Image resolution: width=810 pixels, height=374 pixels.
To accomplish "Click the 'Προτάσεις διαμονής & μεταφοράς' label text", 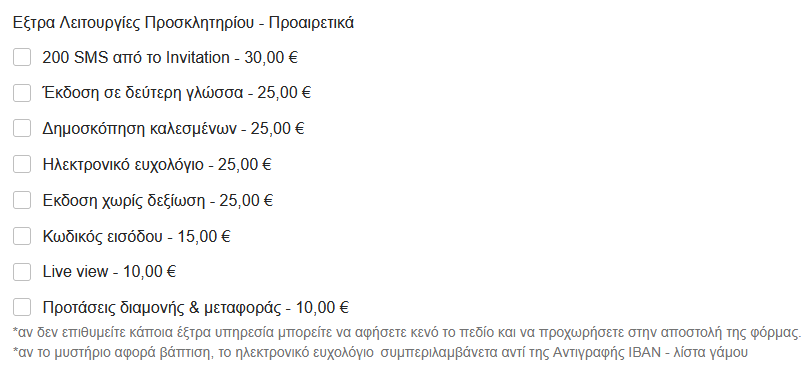I will coord(162,308).
